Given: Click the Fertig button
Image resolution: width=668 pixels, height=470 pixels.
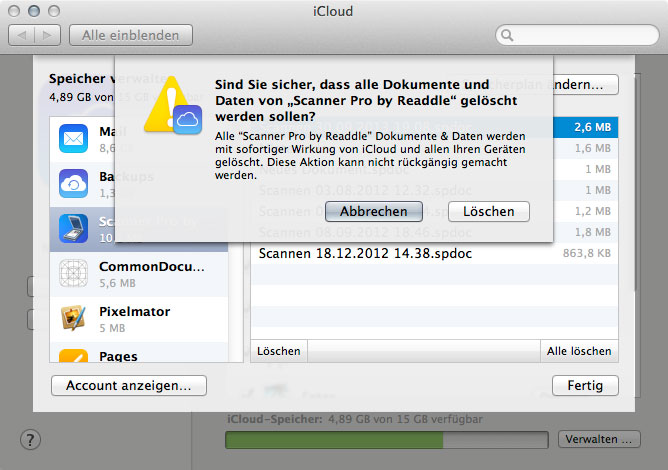Looking at the screenshot, I should point(585,386).
